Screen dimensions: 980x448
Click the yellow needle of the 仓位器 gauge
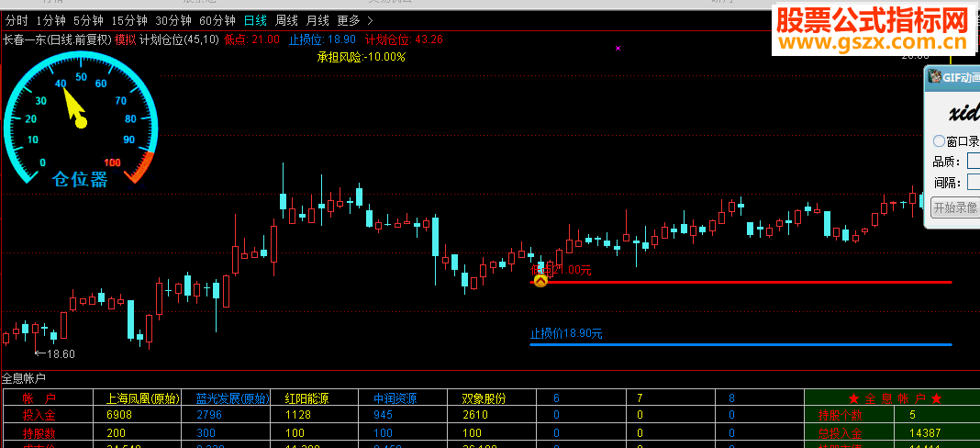pyautogui.click(x=73, y=106)
